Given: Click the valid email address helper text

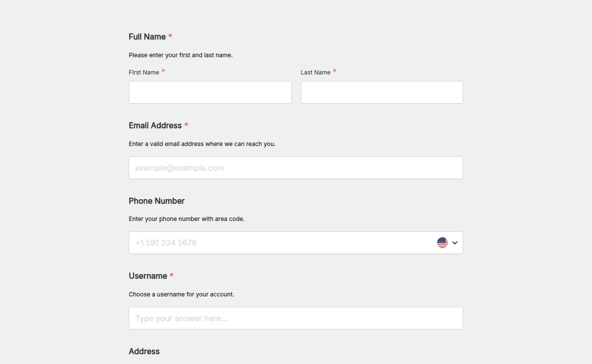Looking at the screenshot, I should click(x=202, y=144).
